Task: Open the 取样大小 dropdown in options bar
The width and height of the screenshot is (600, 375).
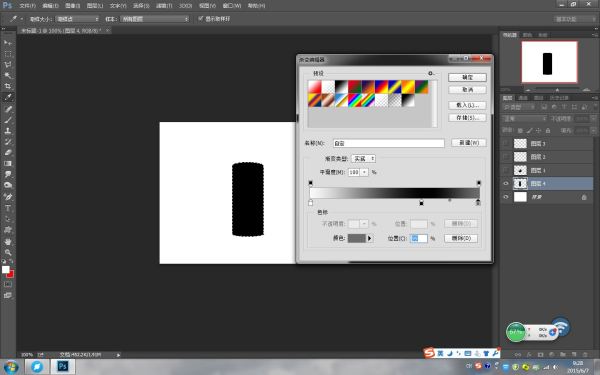Action: (77, 19)
